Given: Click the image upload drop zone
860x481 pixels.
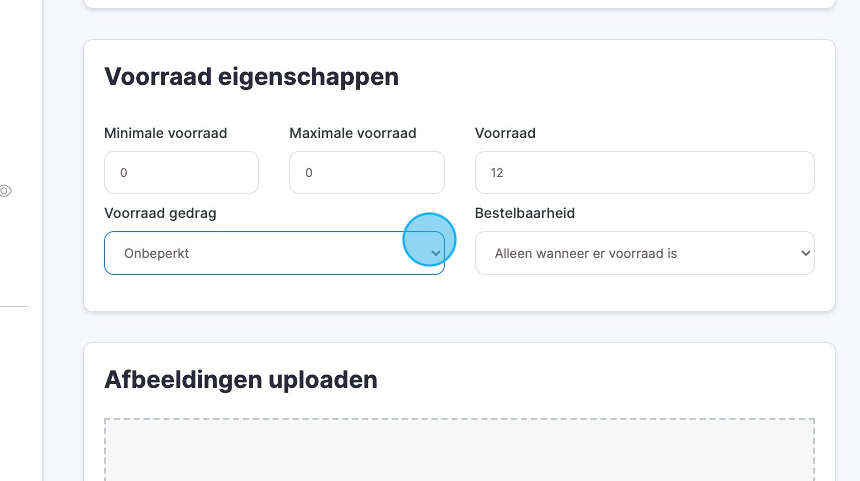Looking at the screenshot, I should click(459, 450).
